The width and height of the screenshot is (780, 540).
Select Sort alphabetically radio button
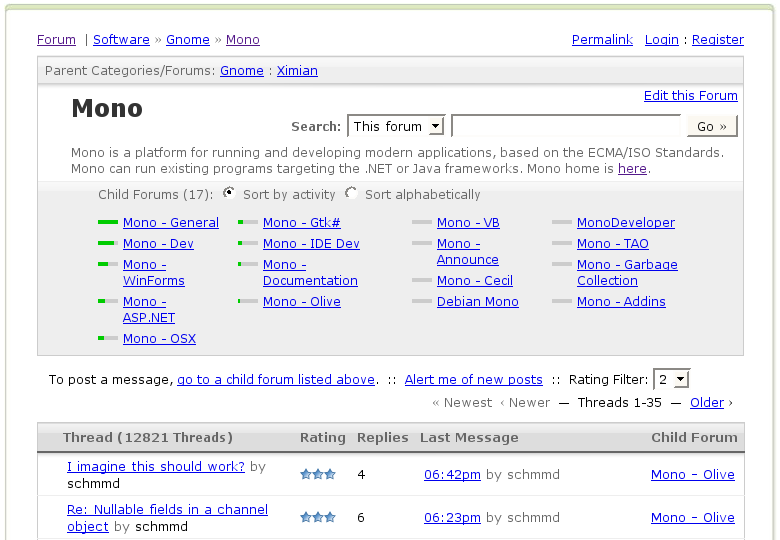(351, 193)
